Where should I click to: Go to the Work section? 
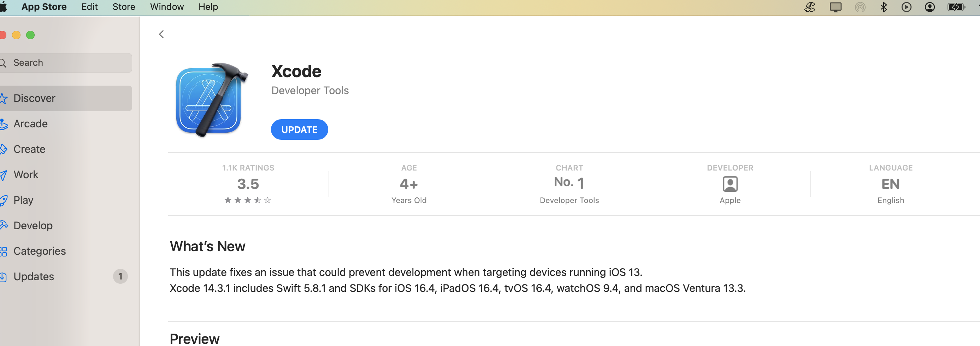point(65,174)
